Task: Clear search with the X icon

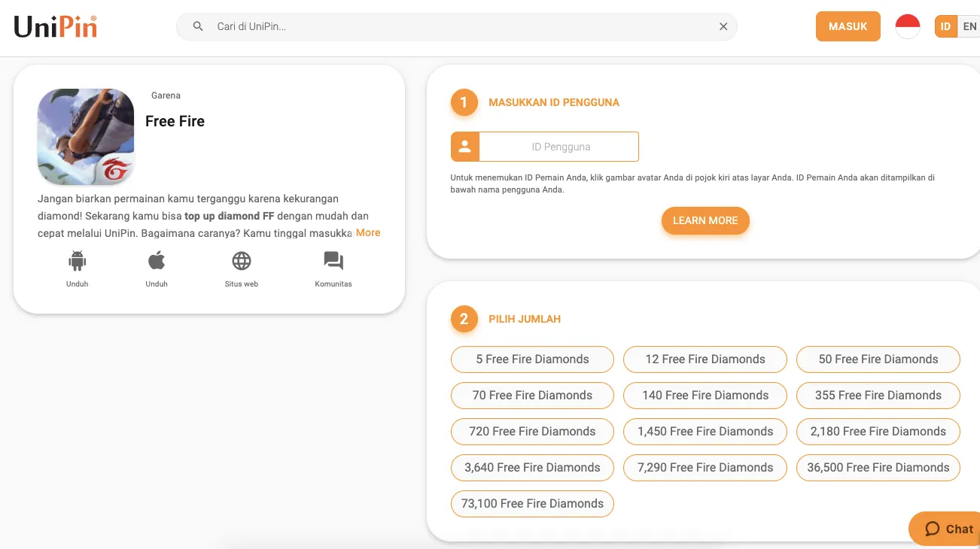Action: click(x=723, y=26)
